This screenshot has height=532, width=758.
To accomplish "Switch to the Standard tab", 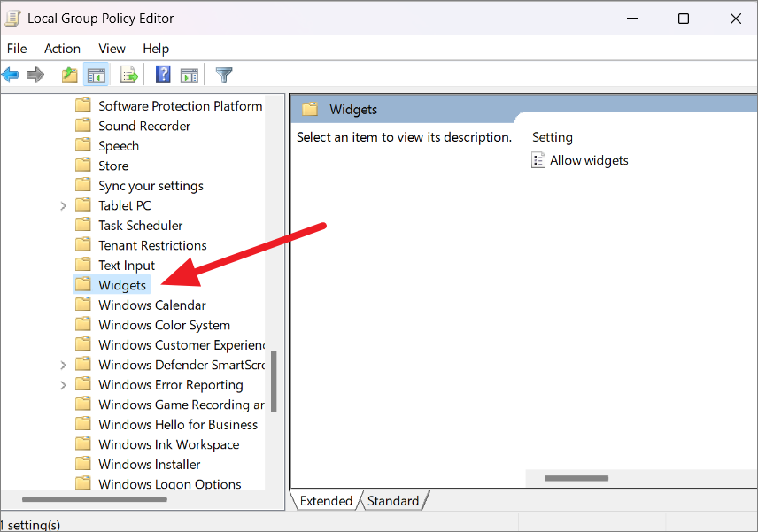I will (x=393, y=501).
